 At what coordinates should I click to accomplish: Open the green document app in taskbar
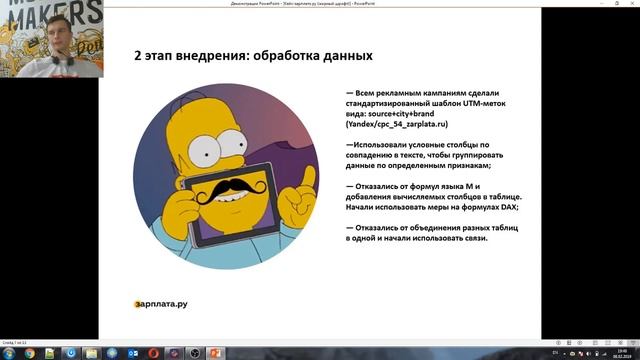50,353
